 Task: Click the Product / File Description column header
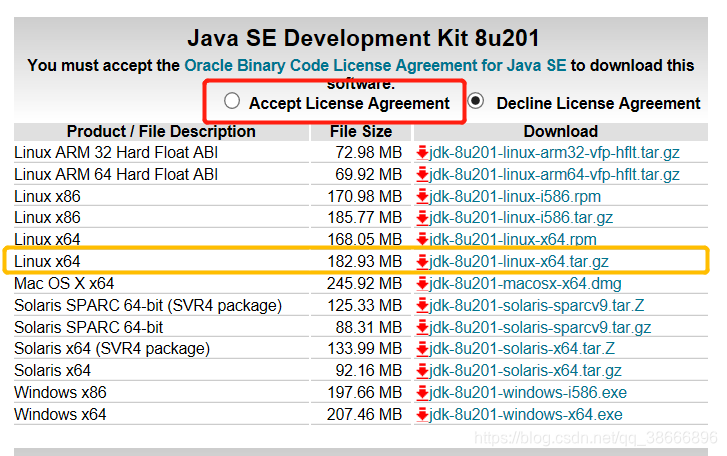[161, 132]
